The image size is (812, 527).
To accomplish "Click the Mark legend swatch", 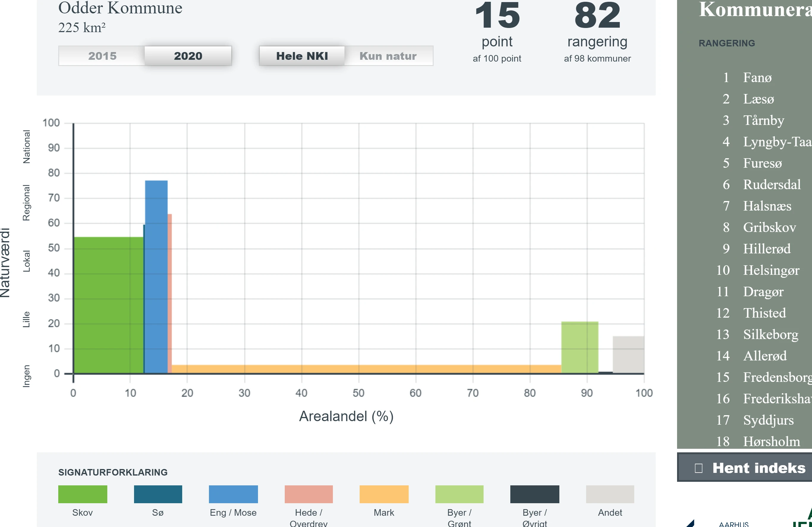I will (384, 494).
